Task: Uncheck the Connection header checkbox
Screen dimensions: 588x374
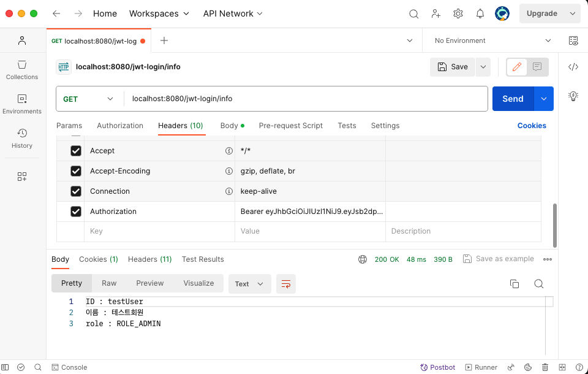Action: coord(76,191)
